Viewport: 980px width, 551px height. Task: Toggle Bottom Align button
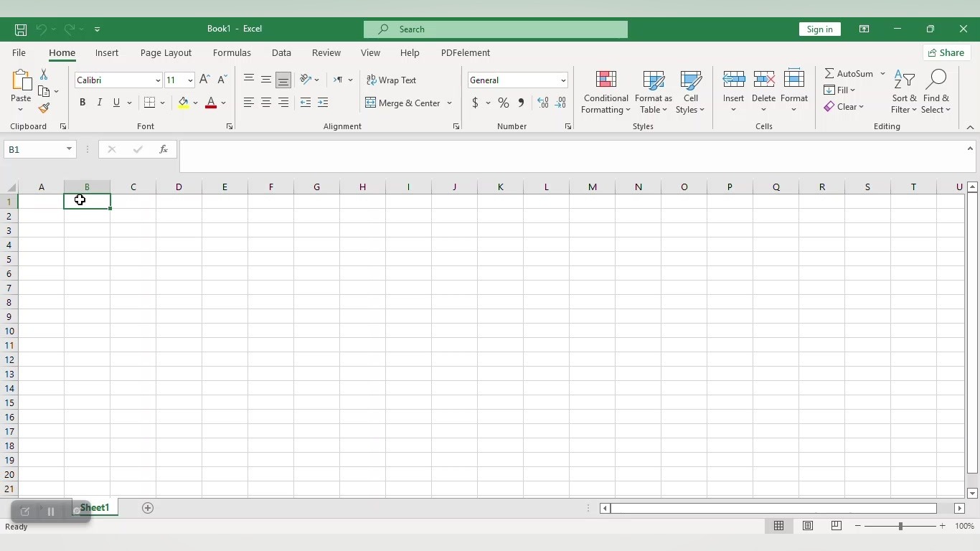(283, 80)
